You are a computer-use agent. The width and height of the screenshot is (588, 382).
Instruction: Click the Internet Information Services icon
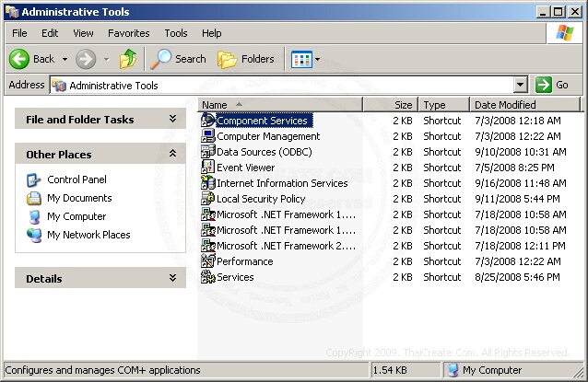coord(208,183)
